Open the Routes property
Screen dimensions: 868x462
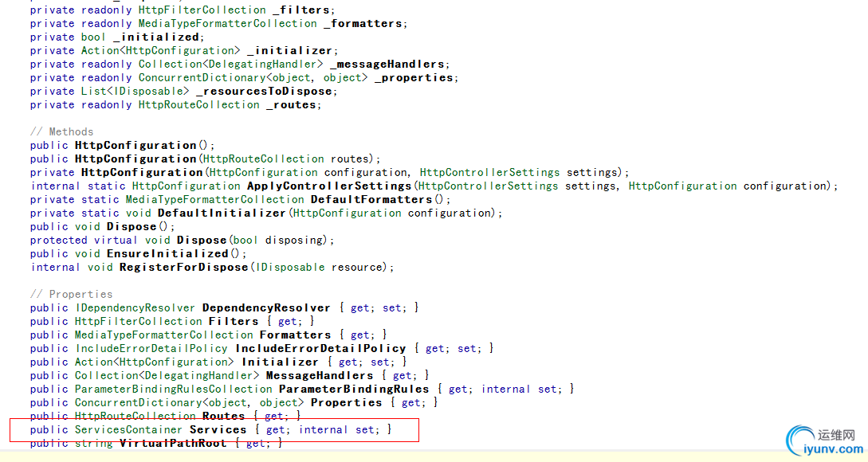[x=224, y=416]
